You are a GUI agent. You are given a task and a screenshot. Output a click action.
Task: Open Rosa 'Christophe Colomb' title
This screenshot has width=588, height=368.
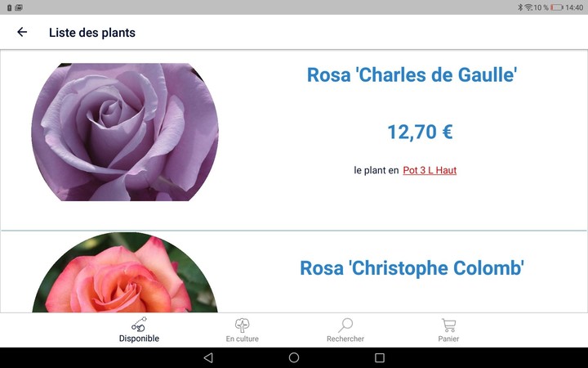[412, 268]
